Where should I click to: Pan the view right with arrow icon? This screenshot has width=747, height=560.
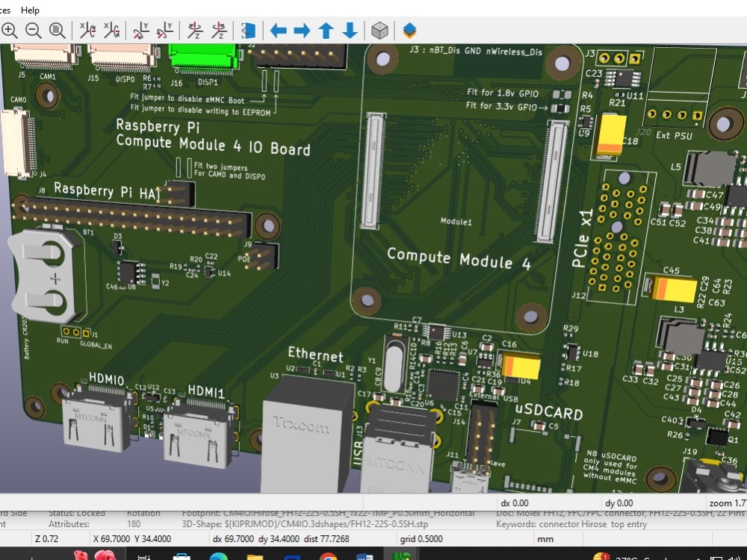[x=301, y=31]
